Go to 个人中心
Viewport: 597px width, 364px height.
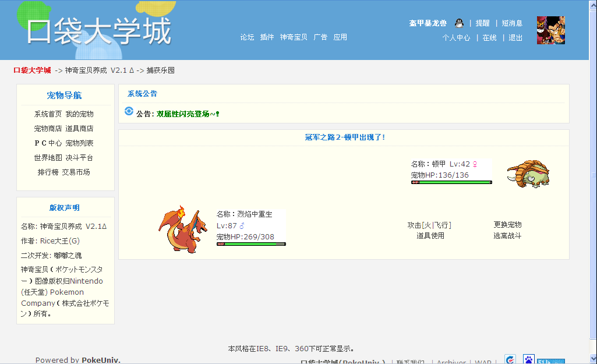[x=456, y=38]
